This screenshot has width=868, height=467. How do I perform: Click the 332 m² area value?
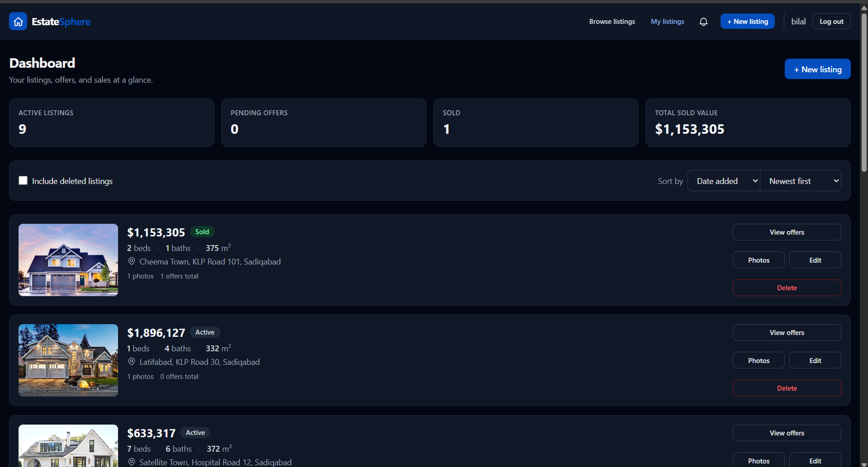point(218,348)
